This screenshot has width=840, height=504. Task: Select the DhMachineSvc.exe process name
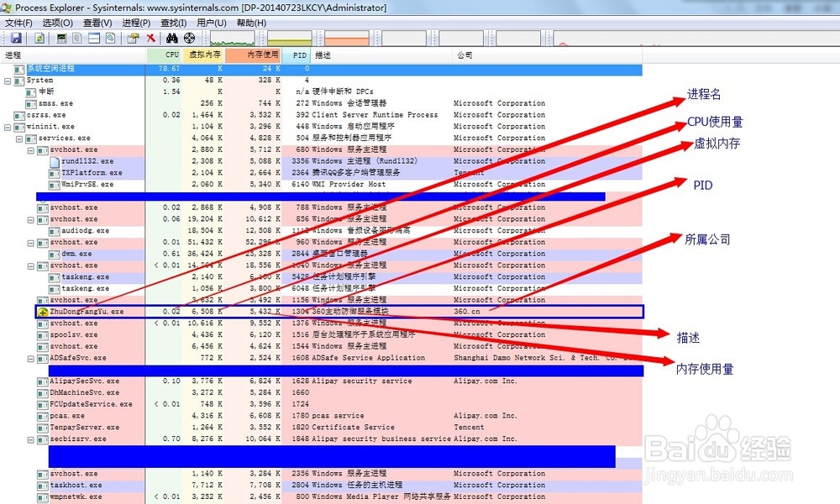tap(85, 393)
